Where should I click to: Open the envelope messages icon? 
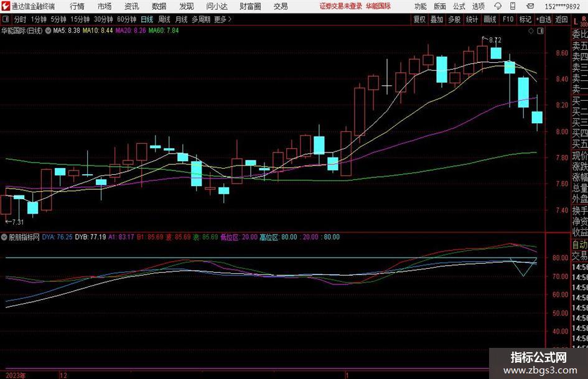530,6
